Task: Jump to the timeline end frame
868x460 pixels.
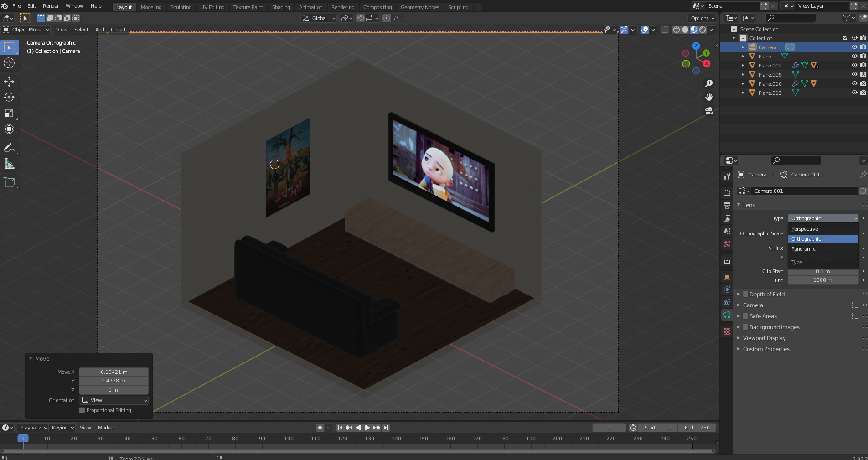Action: click(x=386, y=428)
